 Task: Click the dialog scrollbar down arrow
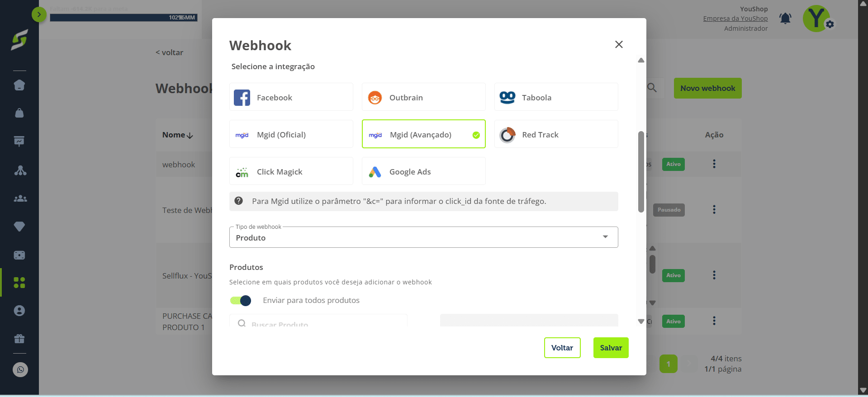point(641,321)
